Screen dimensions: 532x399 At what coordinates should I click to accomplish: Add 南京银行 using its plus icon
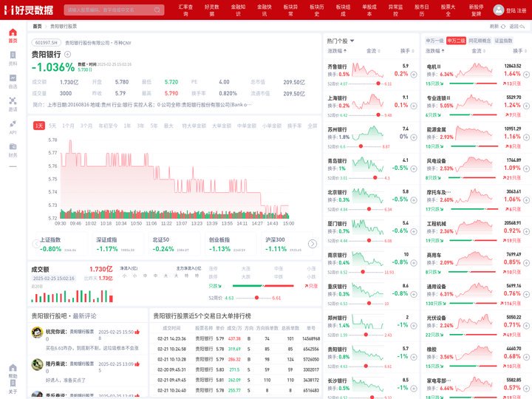click(x=414, y=263)
